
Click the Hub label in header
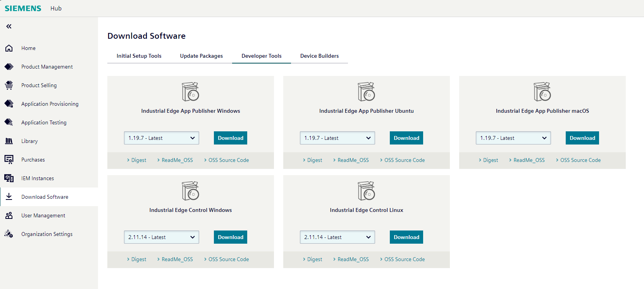pos(56,9)
